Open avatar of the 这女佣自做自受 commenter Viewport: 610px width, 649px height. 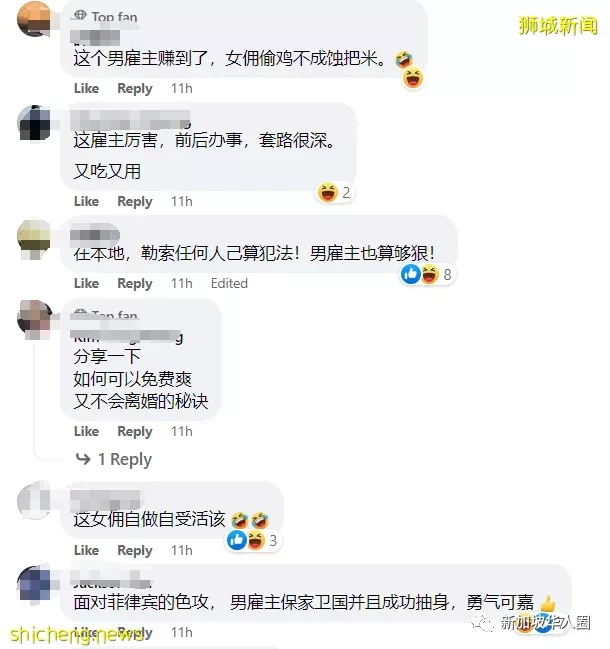(x=34, y=500)
